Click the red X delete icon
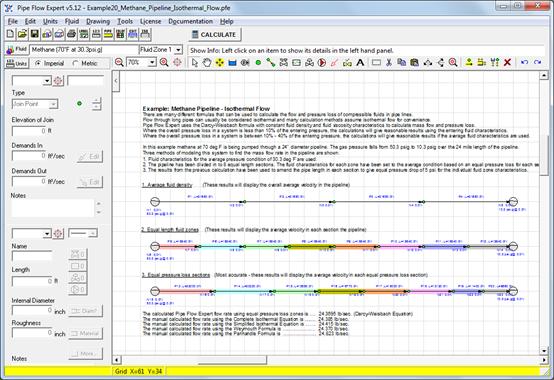This screenshot has height=380, width=554. pos(507,63)
